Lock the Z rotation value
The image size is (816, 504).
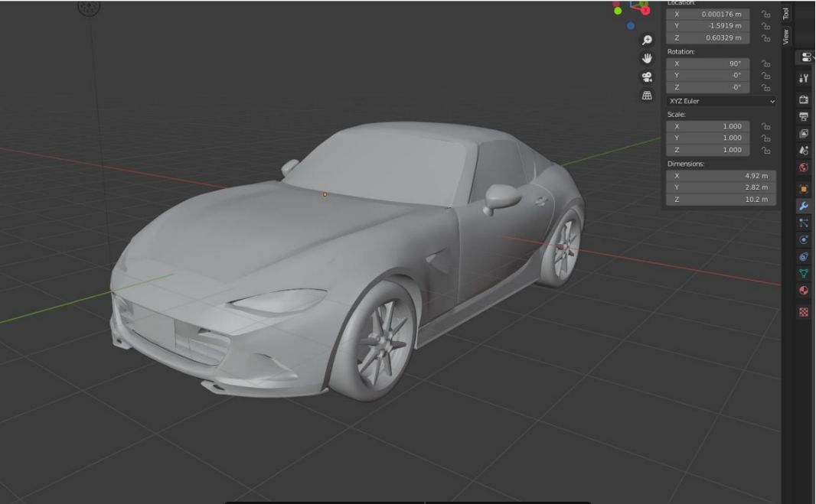[765, 86]
